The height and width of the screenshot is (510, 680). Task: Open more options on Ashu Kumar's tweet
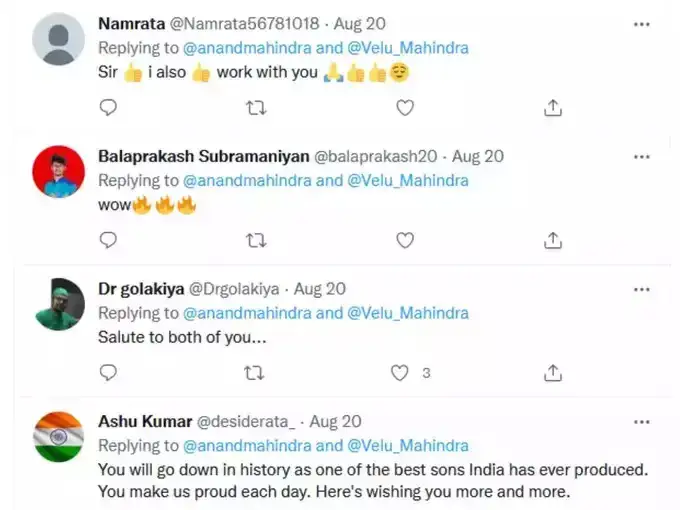coord(643,422)
